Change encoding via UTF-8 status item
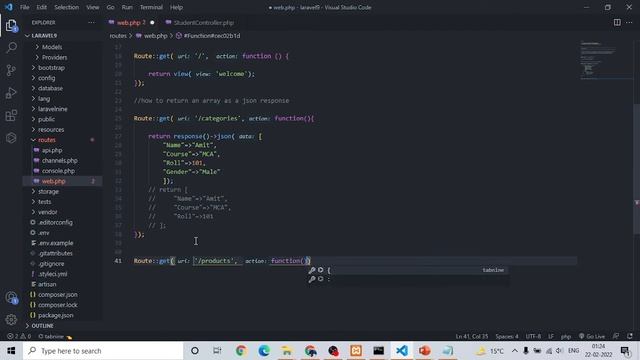The image size is (640, 360). tap(533, 336)
